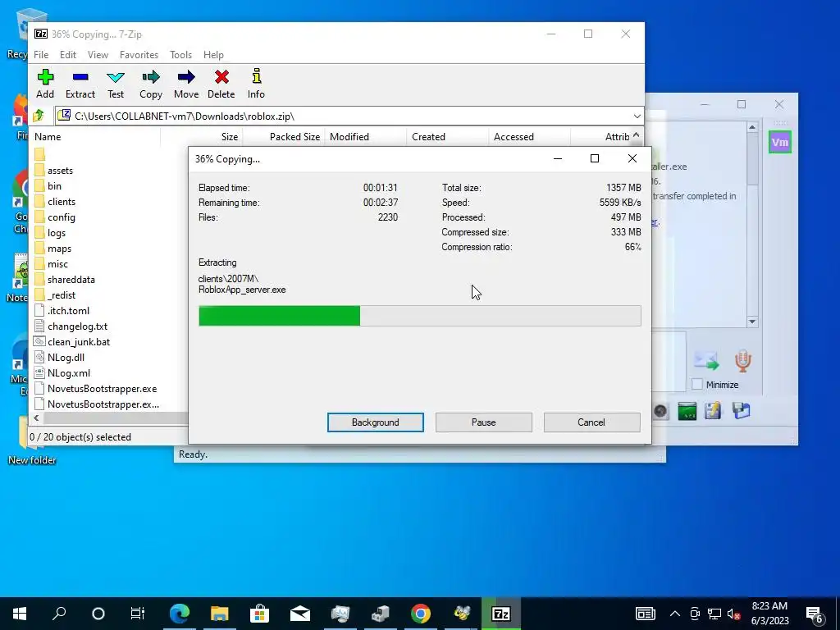Open Windows Start menu
Image resolution: width=840 pixels, height=630 pixels.
click(20, 614)
